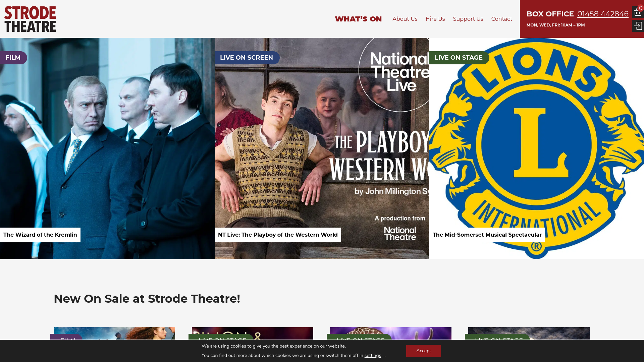Click the New On Sale at Strode Theatre heading
Screen dimensions: 644x362
tap(147, 299)
